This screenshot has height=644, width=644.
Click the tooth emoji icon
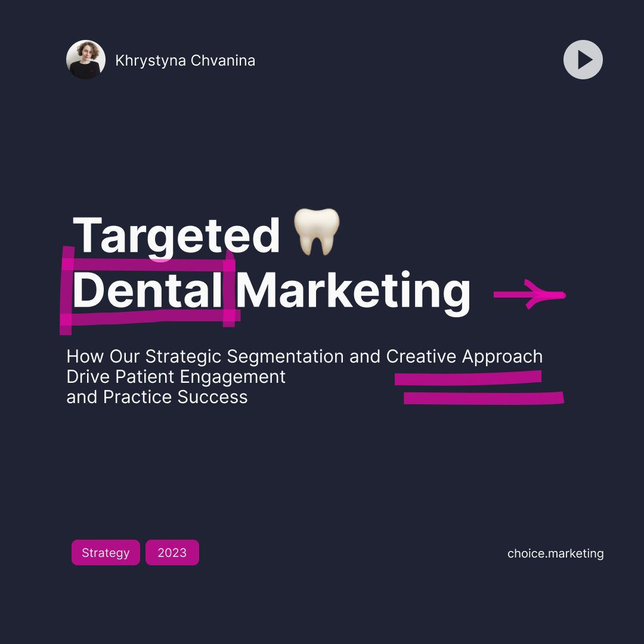click(317, 231)
